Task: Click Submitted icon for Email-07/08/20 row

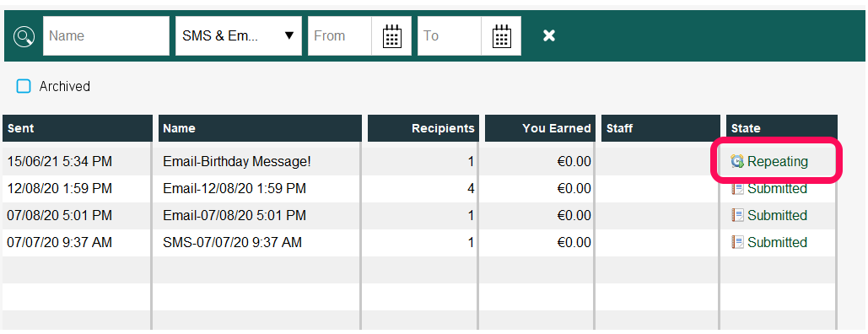Action: 737,215
